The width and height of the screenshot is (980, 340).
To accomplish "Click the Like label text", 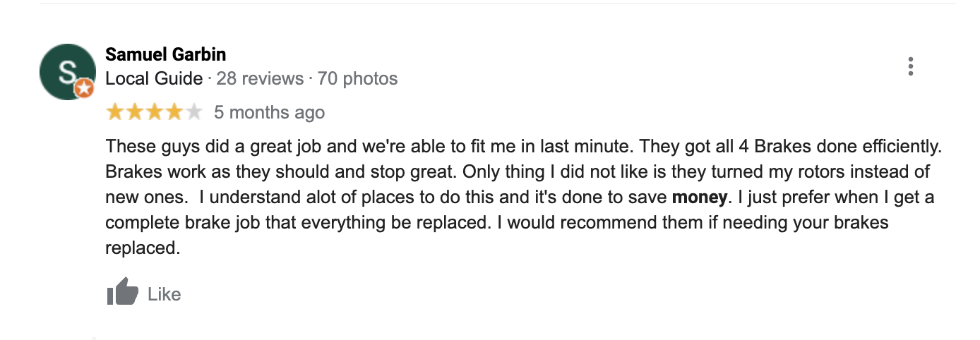I will [x=165, y=294].
